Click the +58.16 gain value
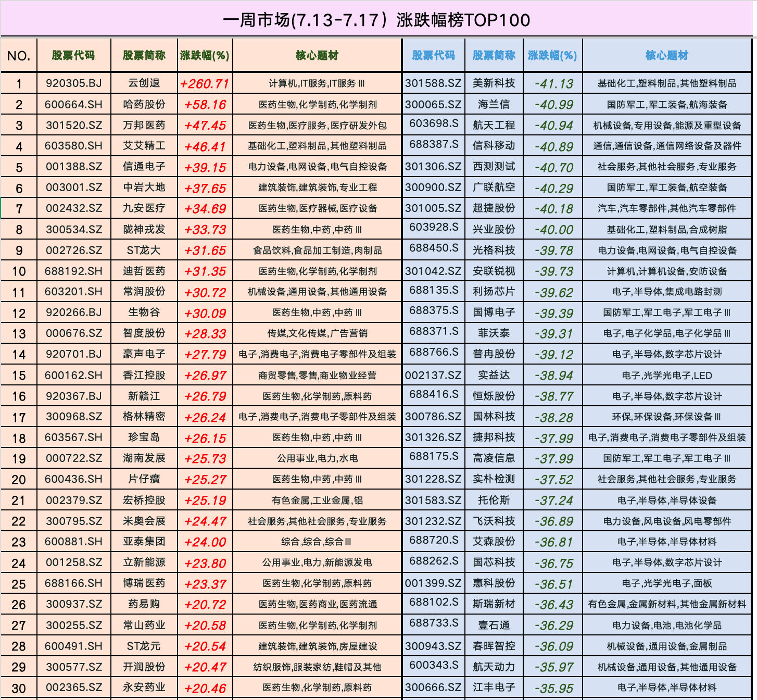757x700 pixels. [205, 105]
